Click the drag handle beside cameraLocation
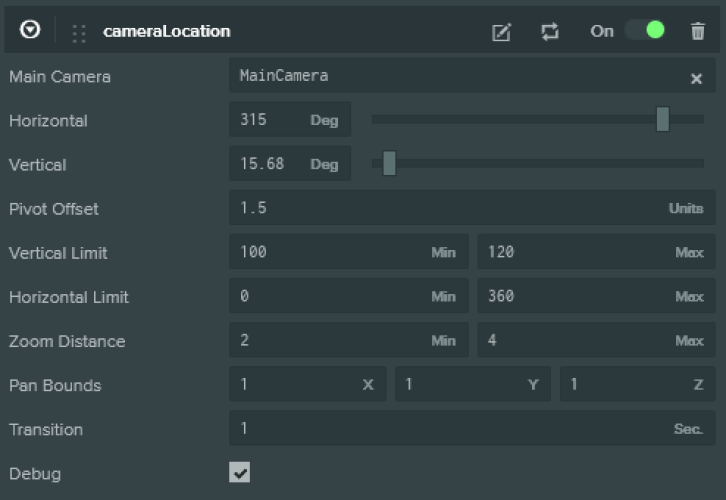The height and width of the screenshot is (500, 726). [x=79, y=32]
